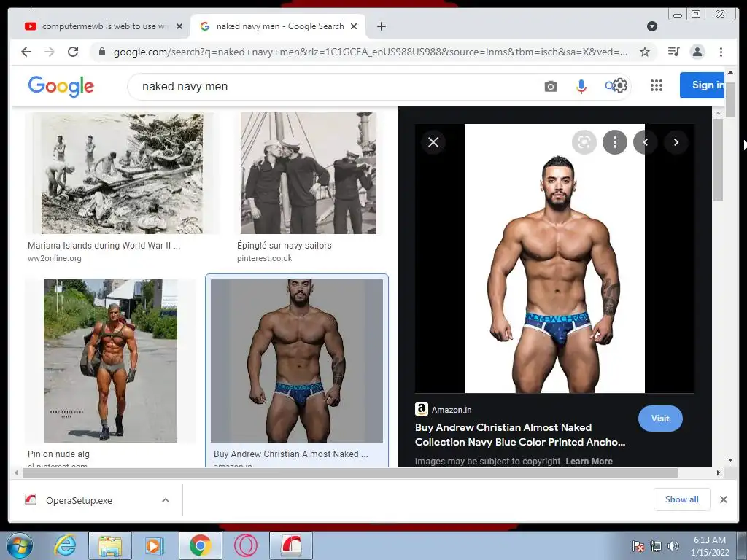Click the "Pin on nude alg" caption
The width and height of the screenshot is (747, 560).
pyautogui.click(x=58, y=454)
